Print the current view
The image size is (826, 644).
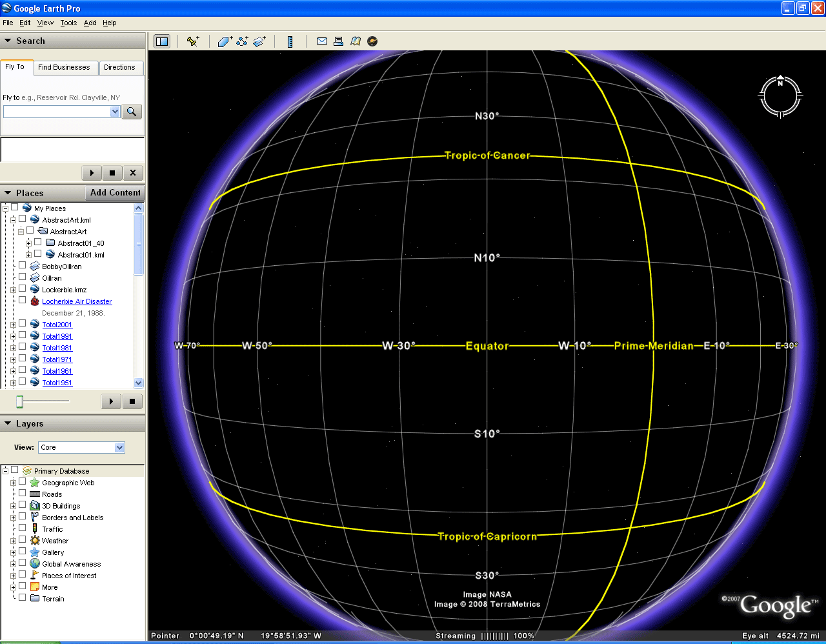pyautogui.click(x=338, y=41)
